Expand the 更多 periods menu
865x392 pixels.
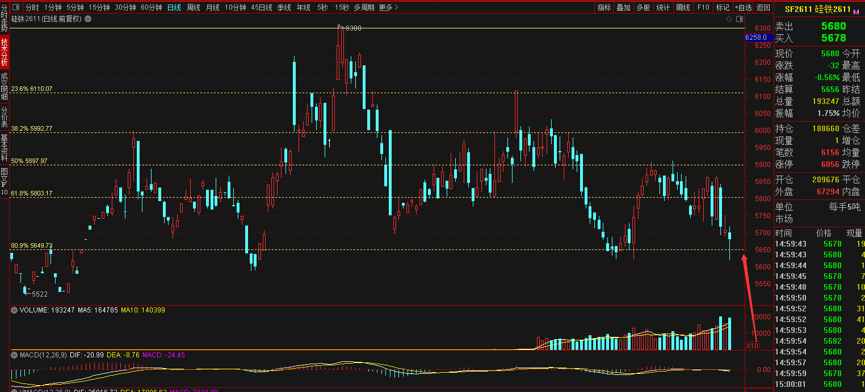[389, 8]
